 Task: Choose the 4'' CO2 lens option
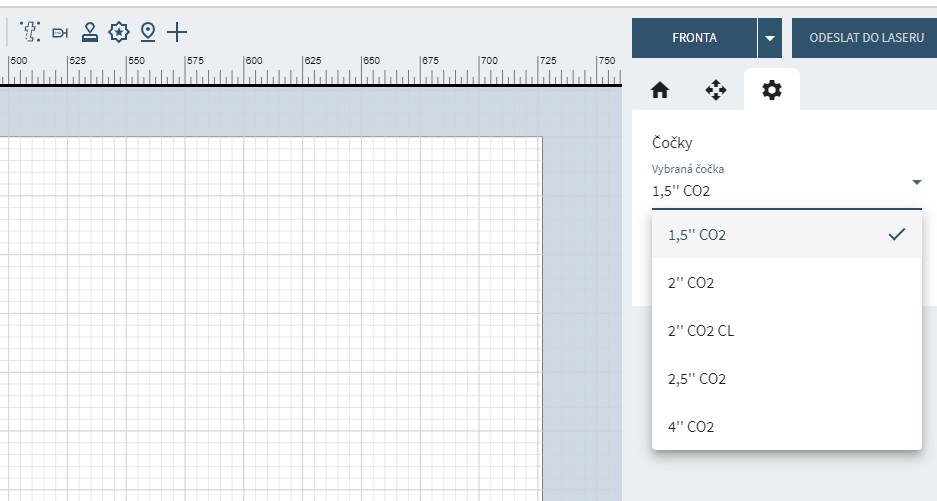(786, 427)
